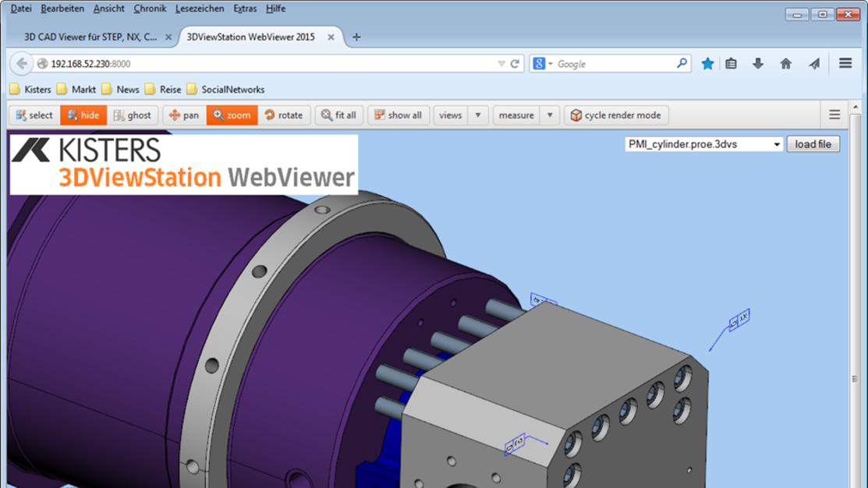Image resolution: width=868 pixels, height=488 pixels.
Task: Expand the measure dropdown arrow
Action: 550,115
